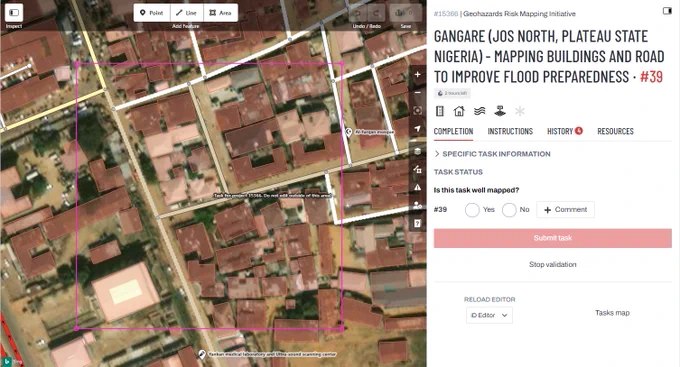Select the Point add-feature tool
This screenshot has width=680, height=367.
(152, 13)
